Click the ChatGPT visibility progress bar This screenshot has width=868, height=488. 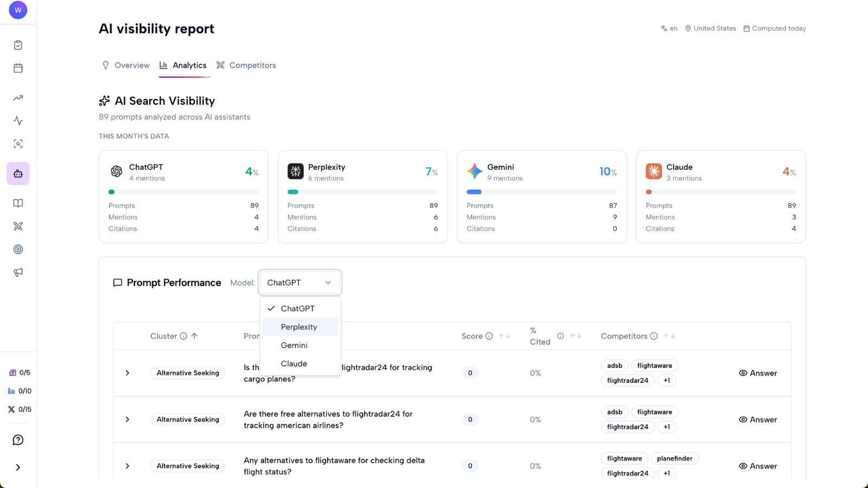pos(183,192)
